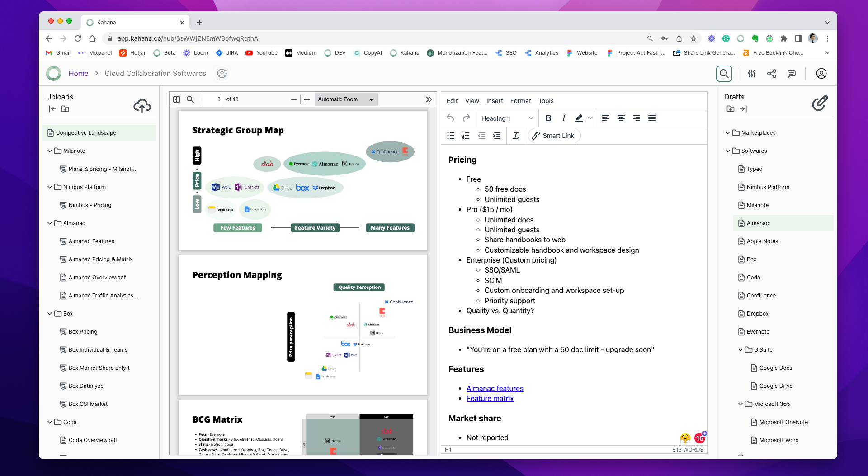Open the View menu

(472, 101)
